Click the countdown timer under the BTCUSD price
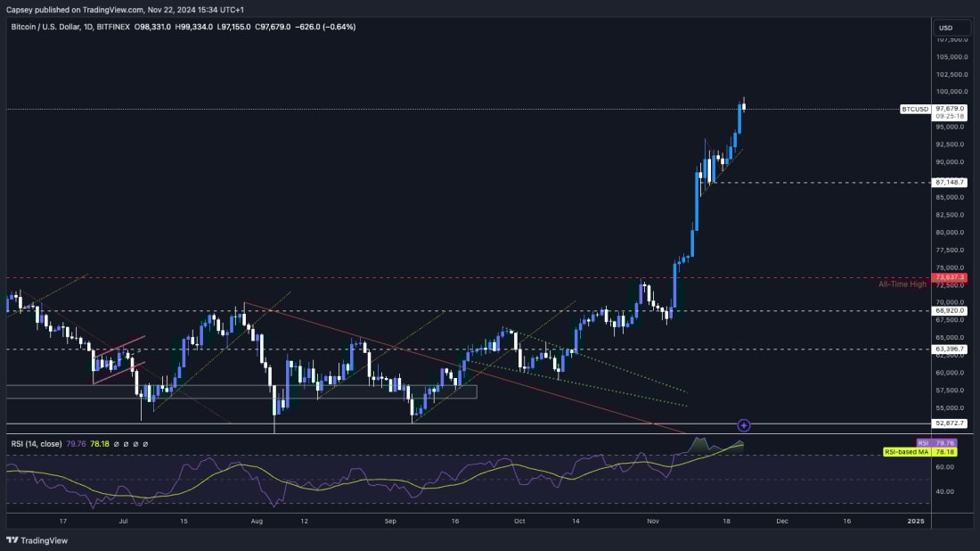Image resolution: width=980 pixels, height=551 pixels. [948, 114]
